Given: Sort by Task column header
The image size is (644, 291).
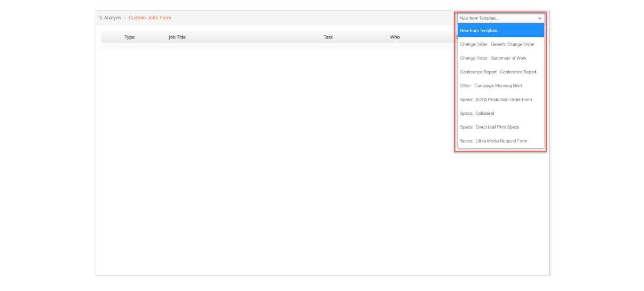Looking at the screenshot, I should [x=328, y=37].
